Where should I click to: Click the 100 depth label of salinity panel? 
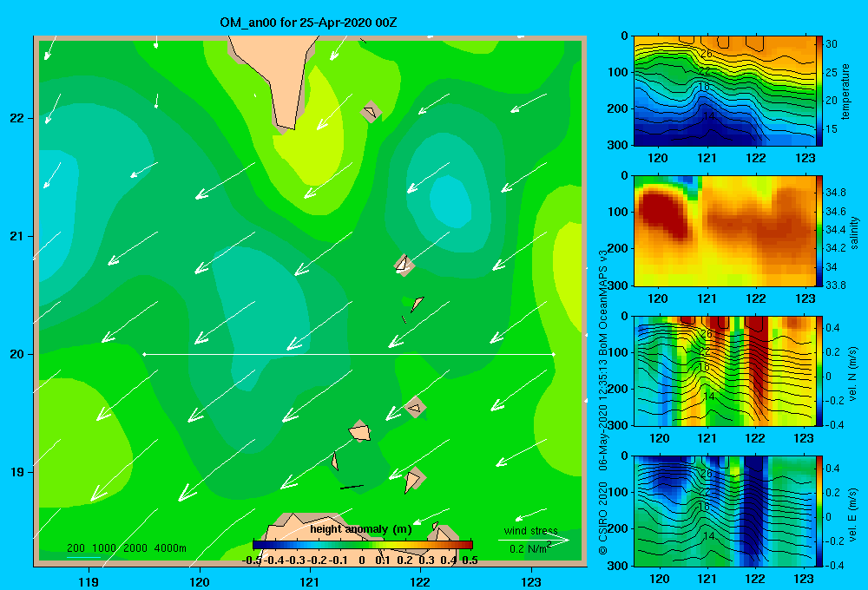[618, 212]
